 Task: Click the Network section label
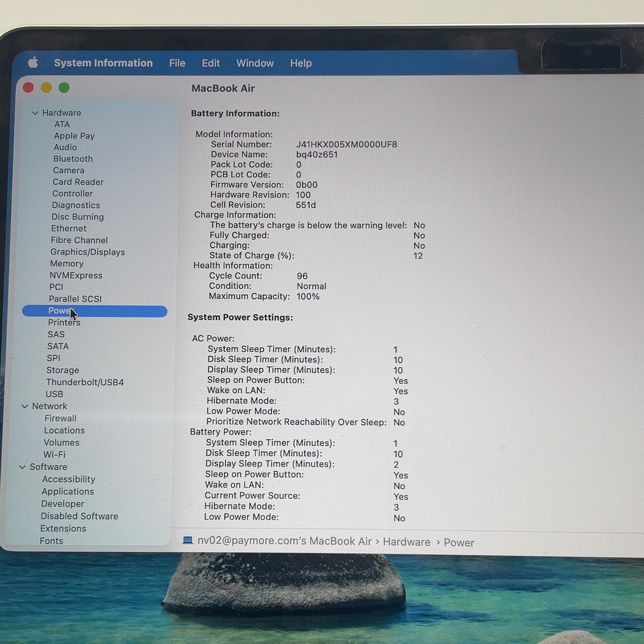tap(49, 407)
